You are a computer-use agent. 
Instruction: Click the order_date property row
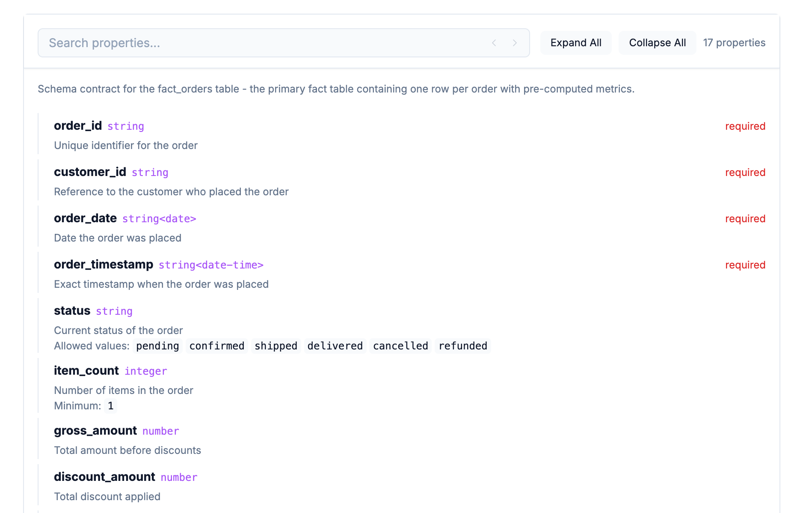point(85,218)
